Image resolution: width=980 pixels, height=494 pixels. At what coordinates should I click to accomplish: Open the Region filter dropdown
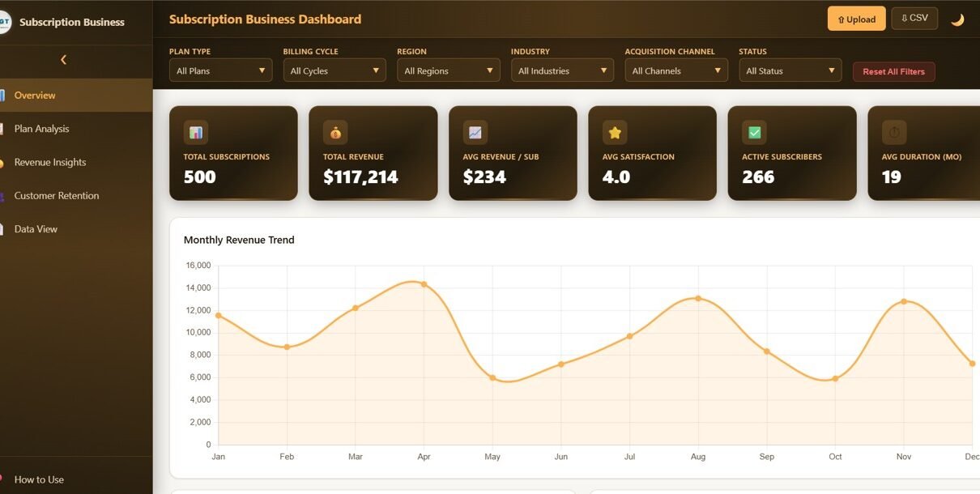(448, 70)
